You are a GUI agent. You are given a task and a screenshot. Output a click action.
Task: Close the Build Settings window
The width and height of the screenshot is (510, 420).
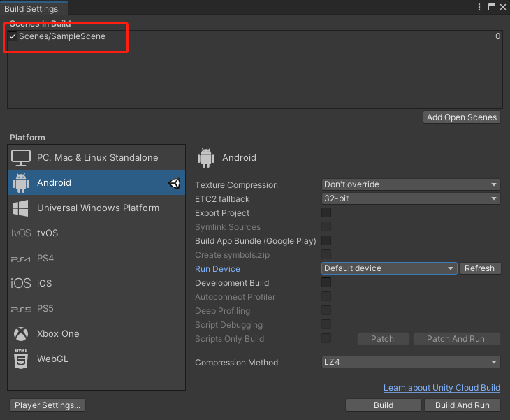point(503,7)
